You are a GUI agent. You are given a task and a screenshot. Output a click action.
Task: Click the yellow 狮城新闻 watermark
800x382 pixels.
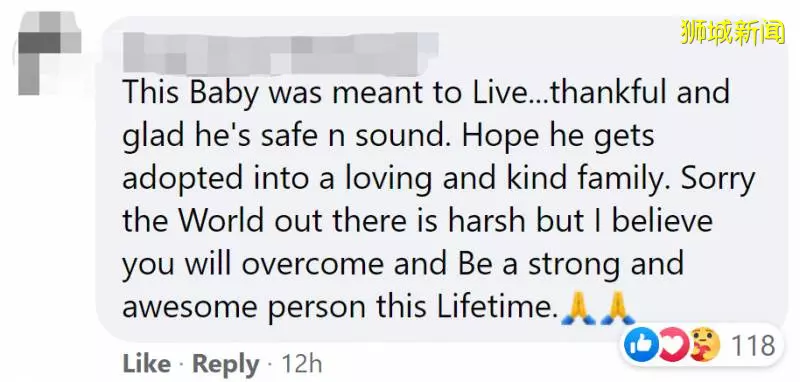[x=733, y=31]
